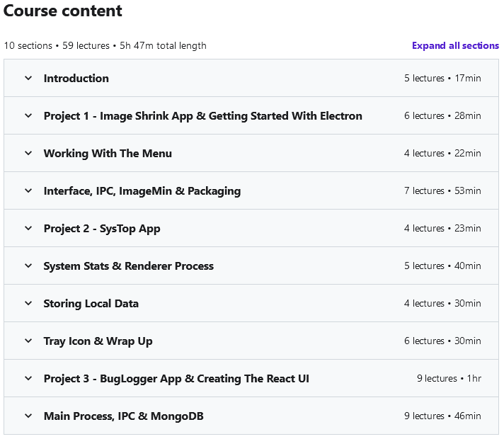Screen dimensions: 504x439
Task: Expand Working With The Menu chevron
Action: [x=28, y=154]
